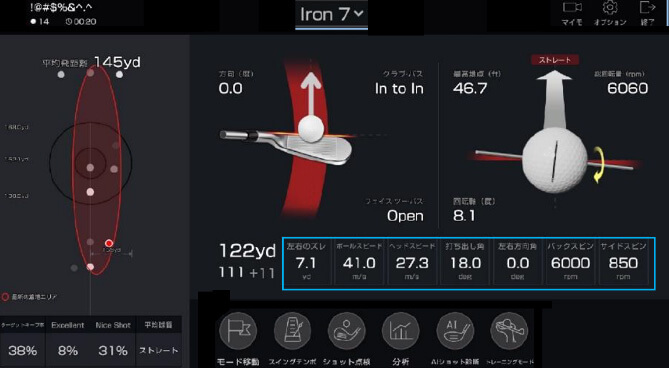Open the スイングテンポ metronome icon
This screenshot has width=669, height=368.
click(x=292, y=331)
